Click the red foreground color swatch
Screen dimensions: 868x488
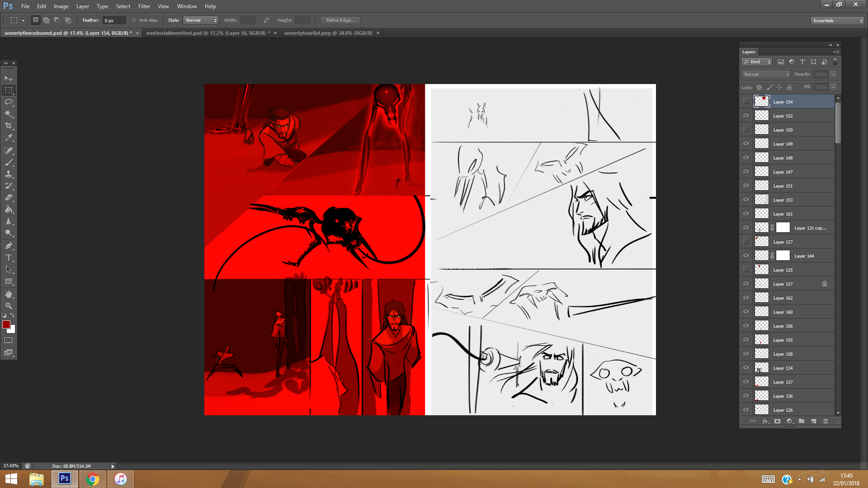pos(6,324)
